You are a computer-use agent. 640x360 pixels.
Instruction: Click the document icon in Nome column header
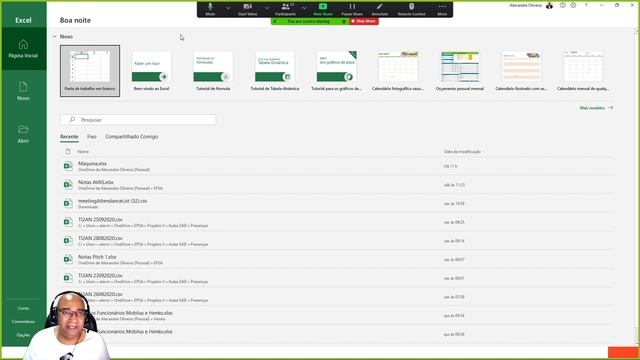pos(68,151)
